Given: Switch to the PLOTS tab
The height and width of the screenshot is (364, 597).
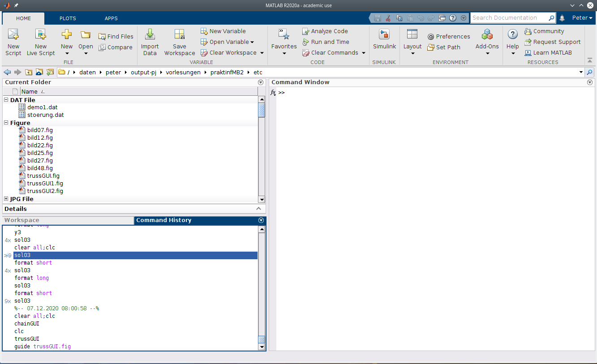Looking at the screenshot, I should (68, 18).
